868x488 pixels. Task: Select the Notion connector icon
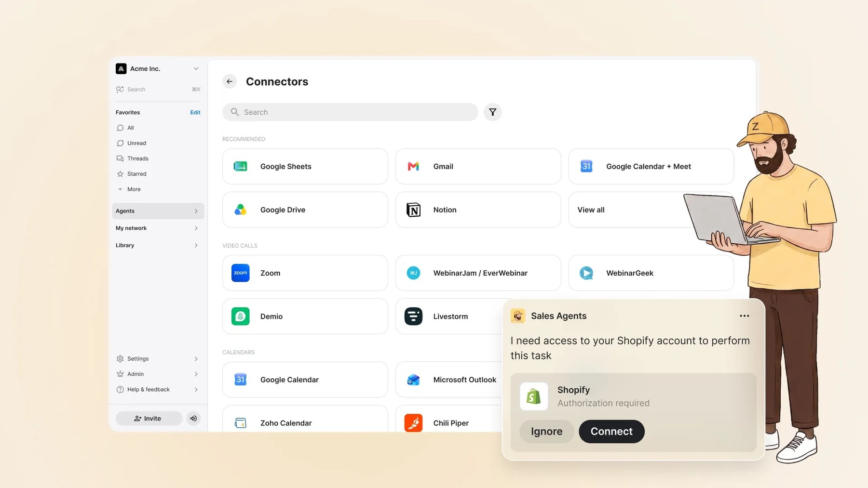(413, 210)
